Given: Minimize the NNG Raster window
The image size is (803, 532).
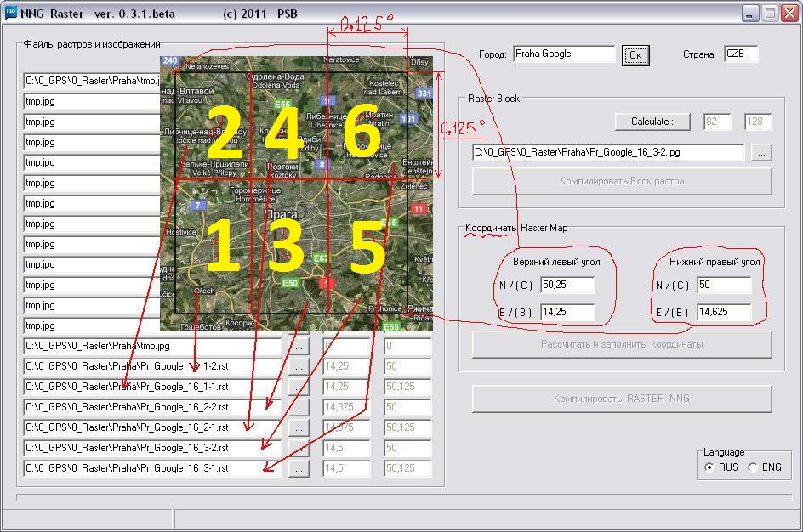Looking at the screenshot, I should point(749,14).
